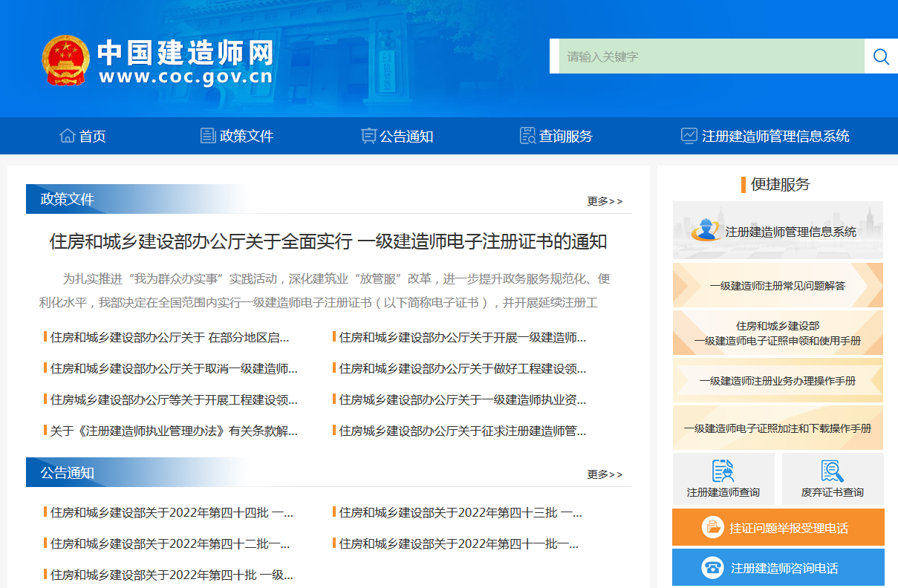Click inside the keyword search input field

[706, 56]
